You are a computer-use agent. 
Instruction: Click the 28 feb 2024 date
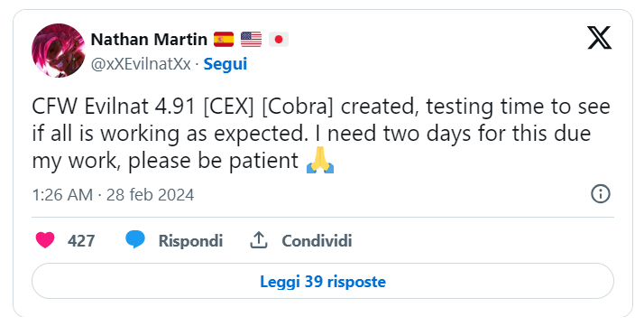tap(150, 194)
